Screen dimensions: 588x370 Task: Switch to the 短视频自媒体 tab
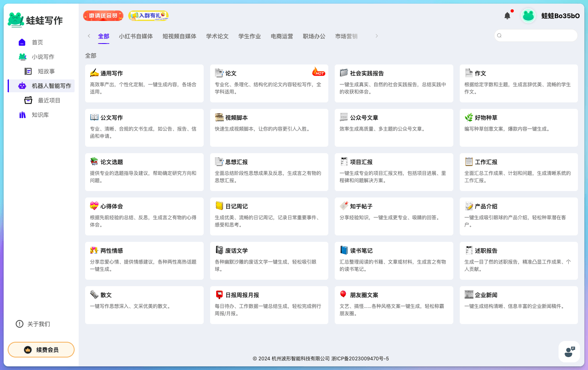pyautogui.click(x=179, y=36)
